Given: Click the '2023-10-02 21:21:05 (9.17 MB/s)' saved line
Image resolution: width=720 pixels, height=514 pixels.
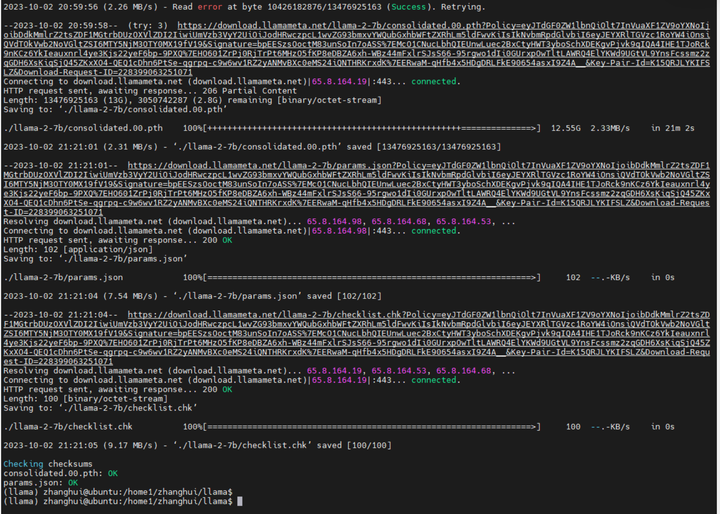Looking at the screenshot, I should tap(197, 446).
